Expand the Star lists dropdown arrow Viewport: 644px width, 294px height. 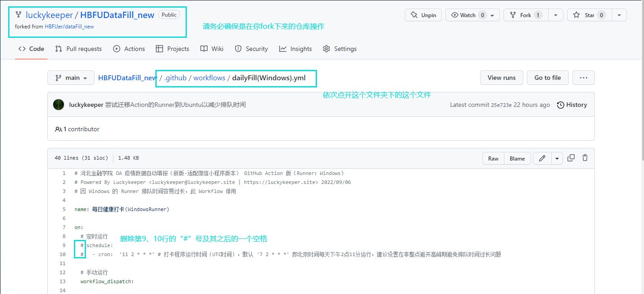coord(619,15)
